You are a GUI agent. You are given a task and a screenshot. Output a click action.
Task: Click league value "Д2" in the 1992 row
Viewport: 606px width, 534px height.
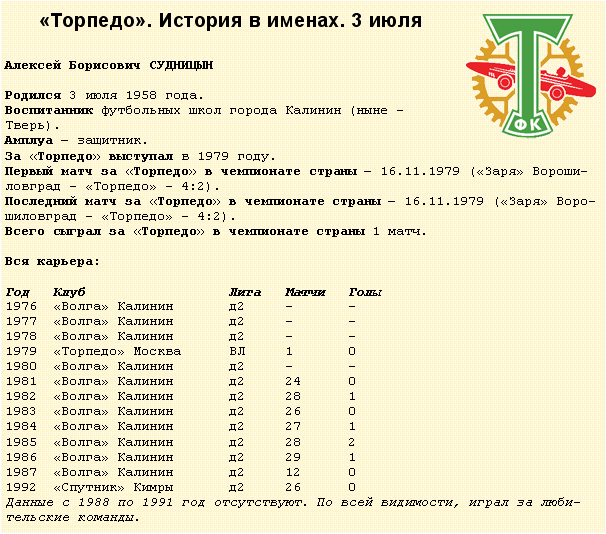(236, 488)
